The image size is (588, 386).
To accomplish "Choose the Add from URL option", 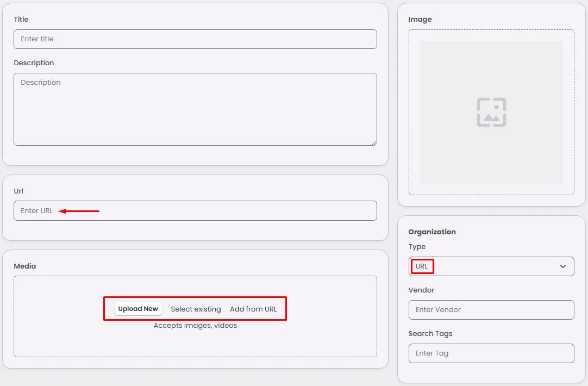I will (253, 309).
